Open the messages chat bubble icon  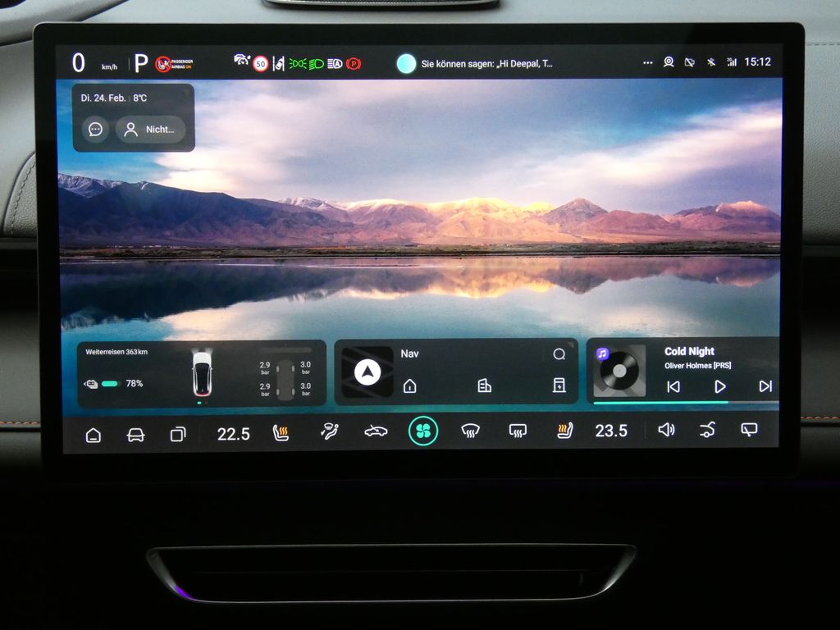95,130
